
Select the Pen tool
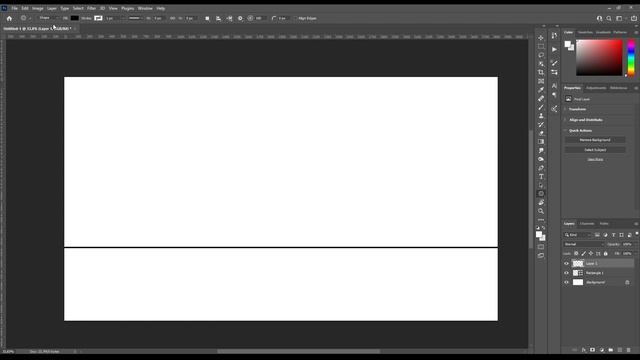point(541,168)
